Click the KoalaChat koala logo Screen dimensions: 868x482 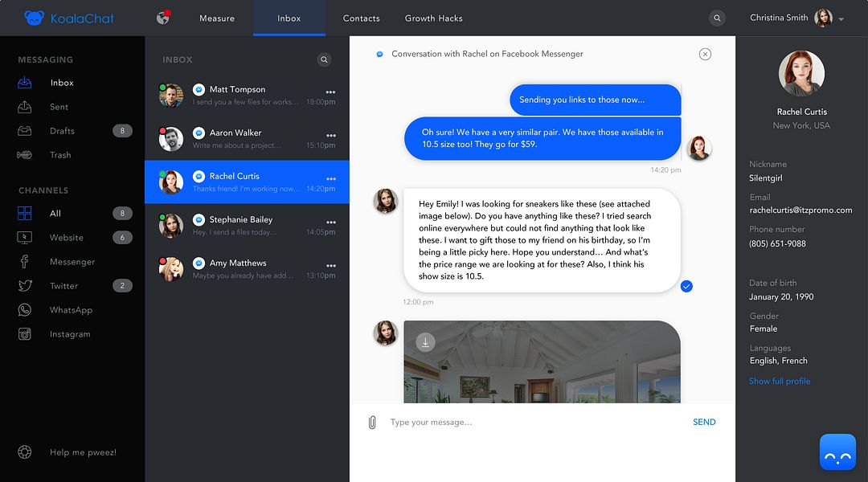[x=34, y=18]
